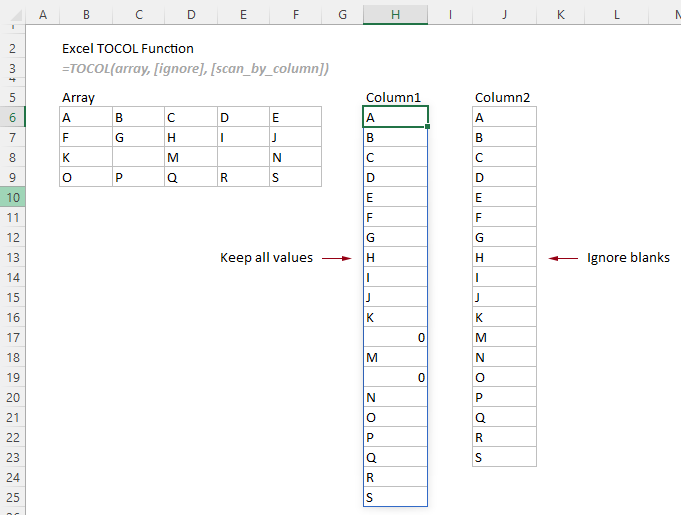This screenshot has height=515, width=681.
Task: Click the first 0 value in Column1
Action: (x=395, y=338)
